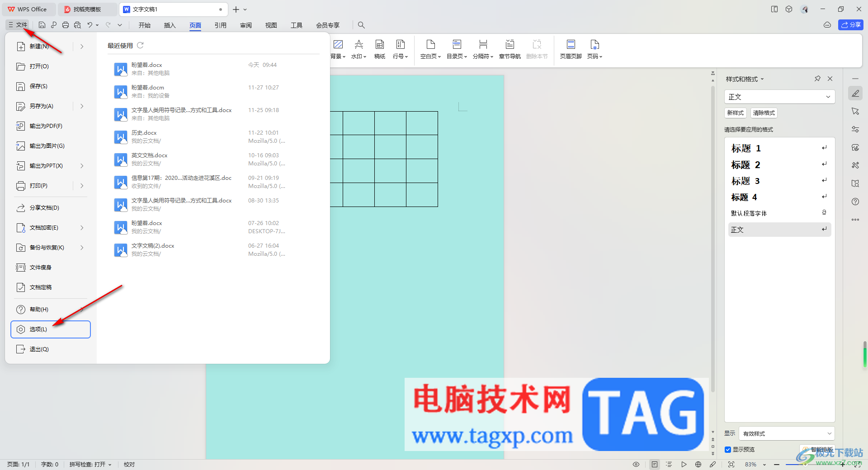Click the document's vertical scrollbar
Screen dimensions: 868x470
[713, 240]
